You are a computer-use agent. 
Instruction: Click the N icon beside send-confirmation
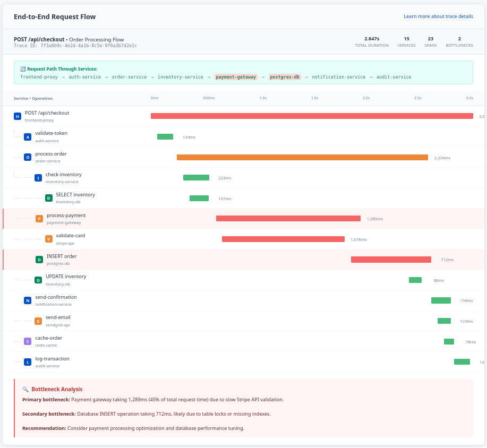[28, 300]
